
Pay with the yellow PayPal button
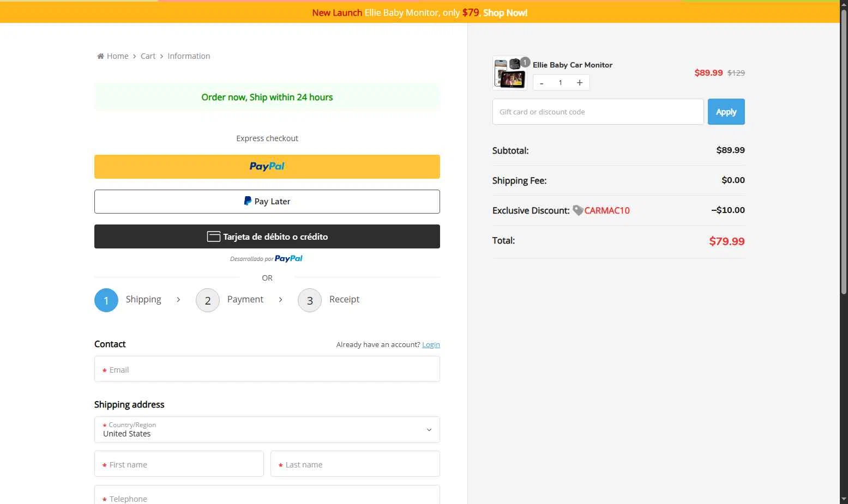[x=267, y=167]
